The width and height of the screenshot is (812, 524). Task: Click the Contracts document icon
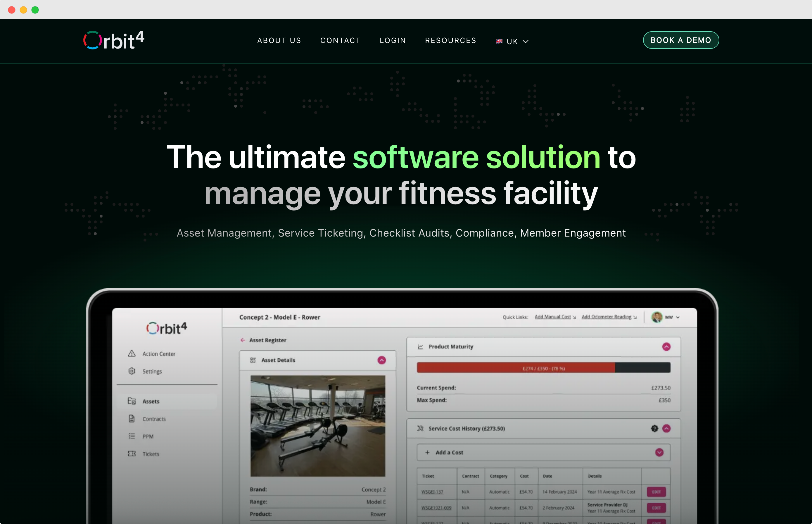coord(132,418)
